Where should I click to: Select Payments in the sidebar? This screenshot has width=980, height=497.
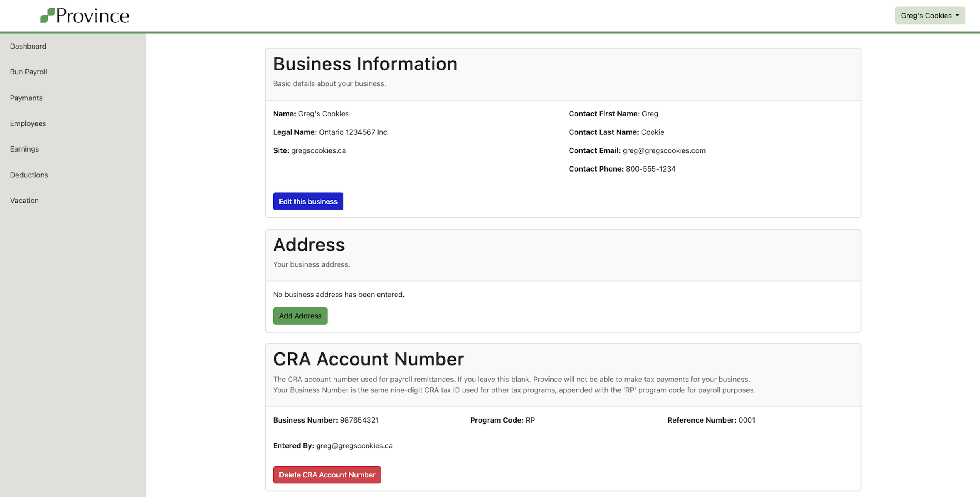click(26, 98)
